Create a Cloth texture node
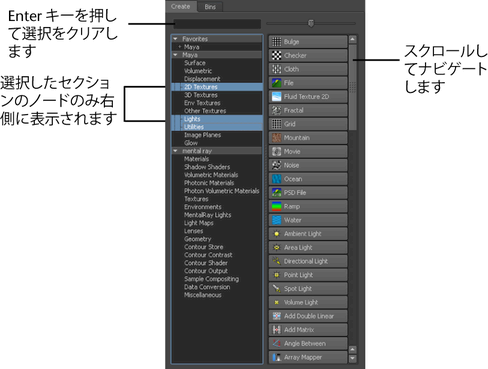The height and width of the screenshot is (369, 488). (x=308, y=69)
